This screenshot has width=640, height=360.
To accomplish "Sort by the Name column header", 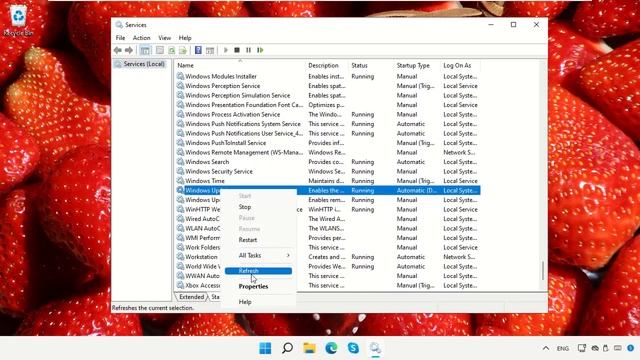I will click(240, 65).
